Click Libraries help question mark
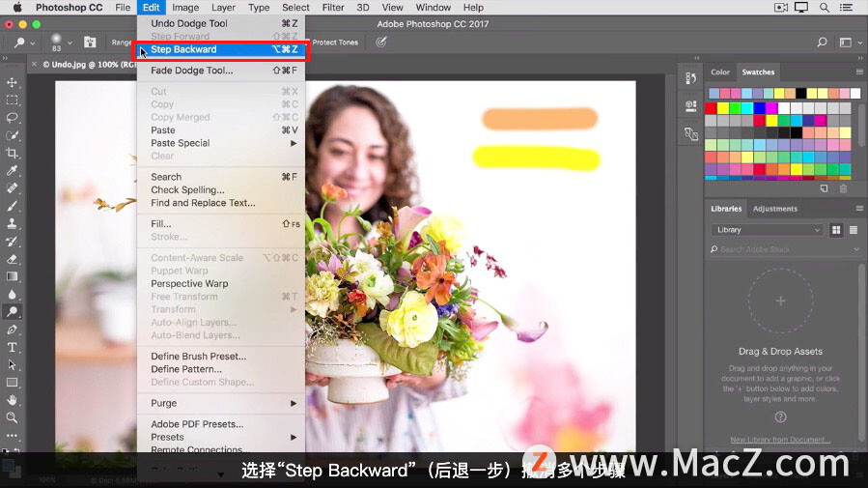 coord(780,417)
